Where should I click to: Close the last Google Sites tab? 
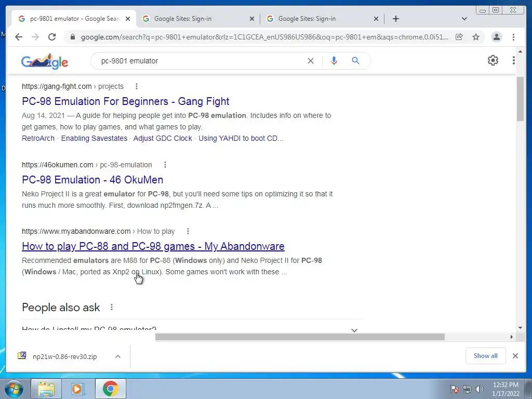(x=376, y=19)
